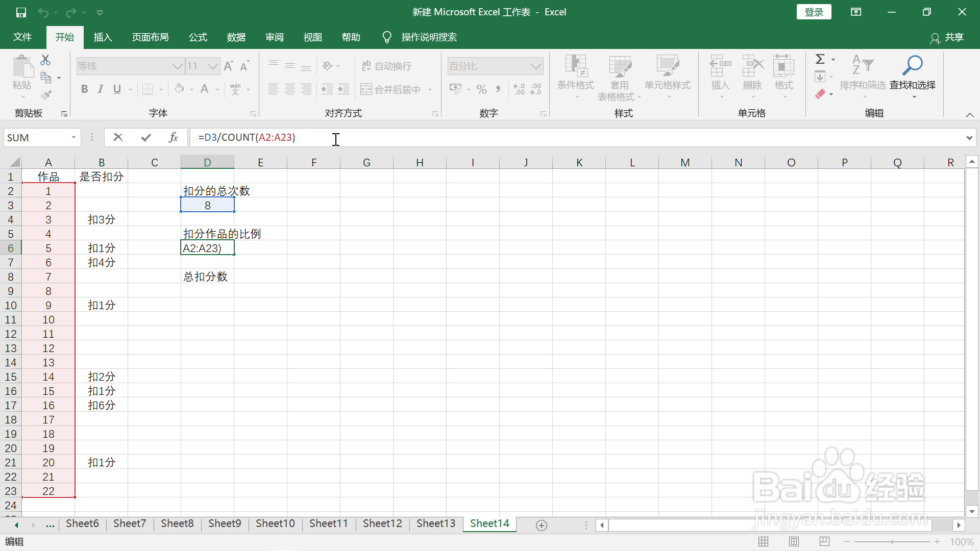Viewport: 980px width, 551px height.
Task: Switch to Page Break Preview view
Action: [824, 542]
